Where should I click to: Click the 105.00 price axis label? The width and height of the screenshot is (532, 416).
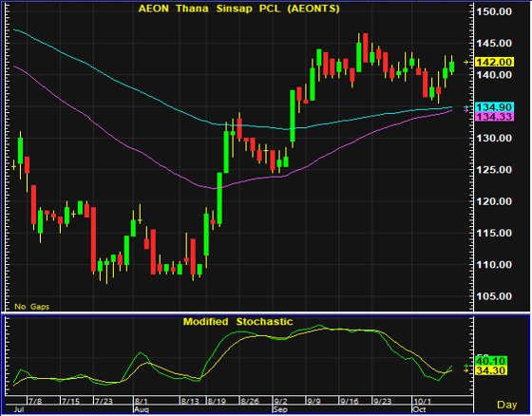(x=494, y=296)
